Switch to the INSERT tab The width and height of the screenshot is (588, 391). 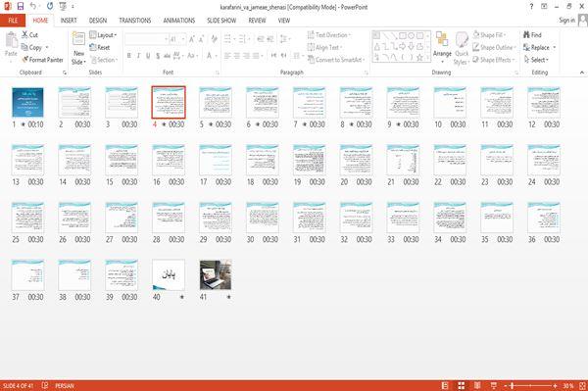click(69, 21)
